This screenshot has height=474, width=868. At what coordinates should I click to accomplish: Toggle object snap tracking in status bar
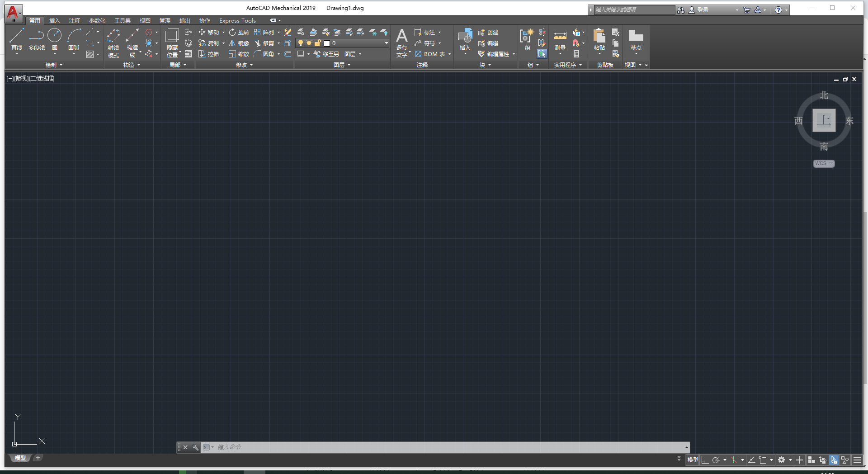(751, 460)
